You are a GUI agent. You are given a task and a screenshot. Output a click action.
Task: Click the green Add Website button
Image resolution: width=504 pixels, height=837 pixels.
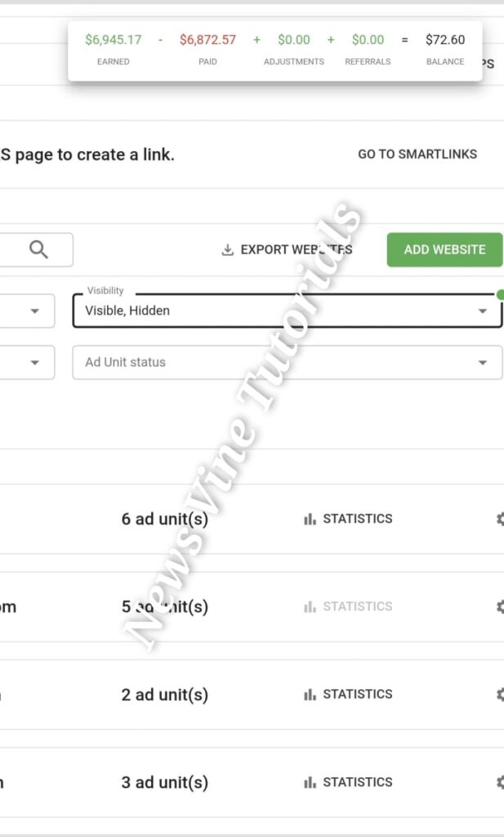point(444,250)
